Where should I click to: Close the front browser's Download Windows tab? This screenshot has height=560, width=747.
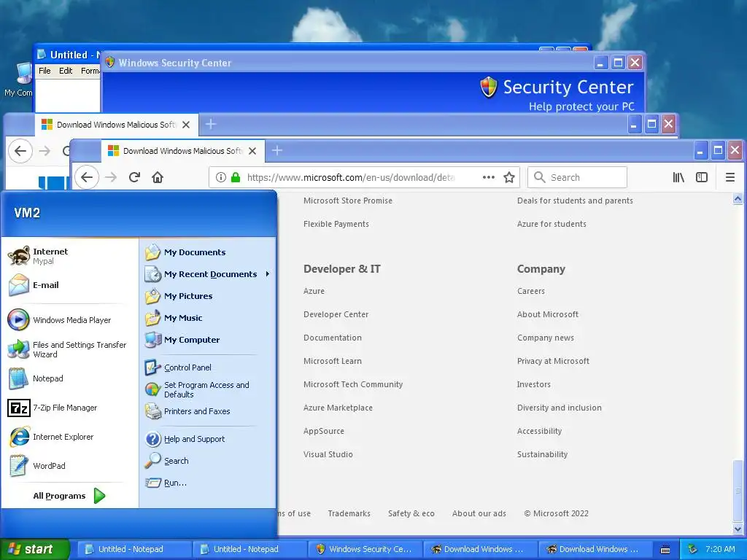(x=252, y=151)
